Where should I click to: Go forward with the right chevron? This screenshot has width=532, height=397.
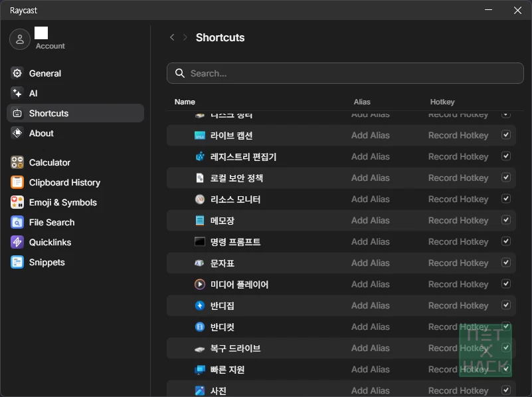click(185, 37)
